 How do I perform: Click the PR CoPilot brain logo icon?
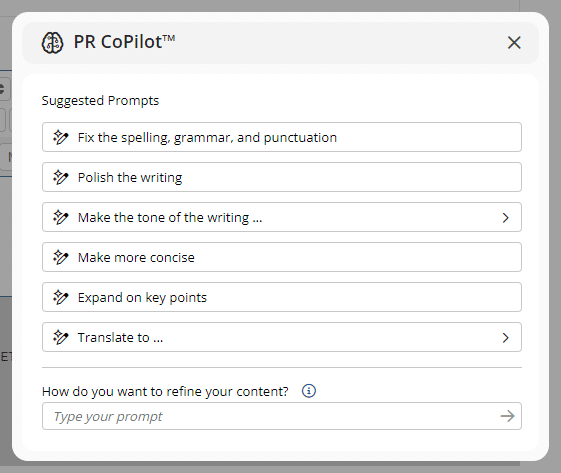[x=52, y=43]
